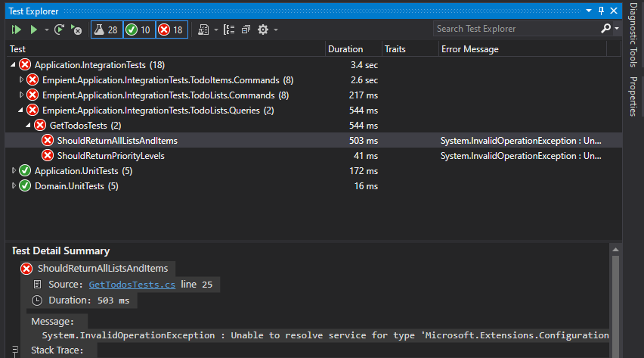Sort by the Duration column header

click(x=354, y=49)
